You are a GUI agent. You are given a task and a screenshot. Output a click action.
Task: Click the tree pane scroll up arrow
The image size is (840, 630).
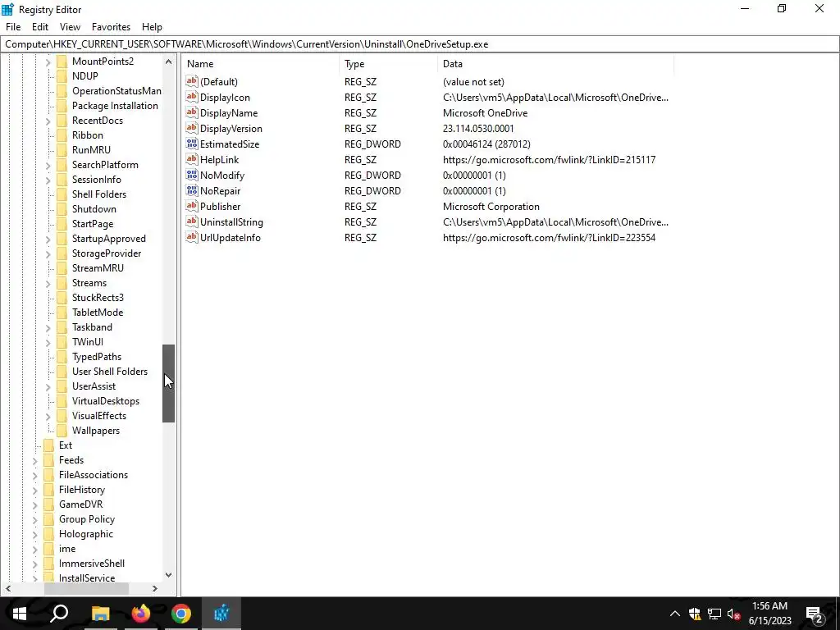[168, 61]
